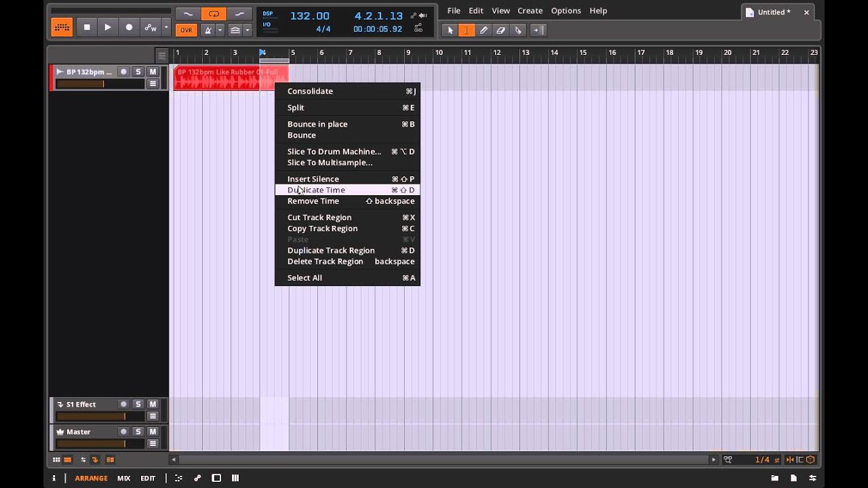Open the Options menu
Viewport: 868px width, 488px height.
pos(566,11)
